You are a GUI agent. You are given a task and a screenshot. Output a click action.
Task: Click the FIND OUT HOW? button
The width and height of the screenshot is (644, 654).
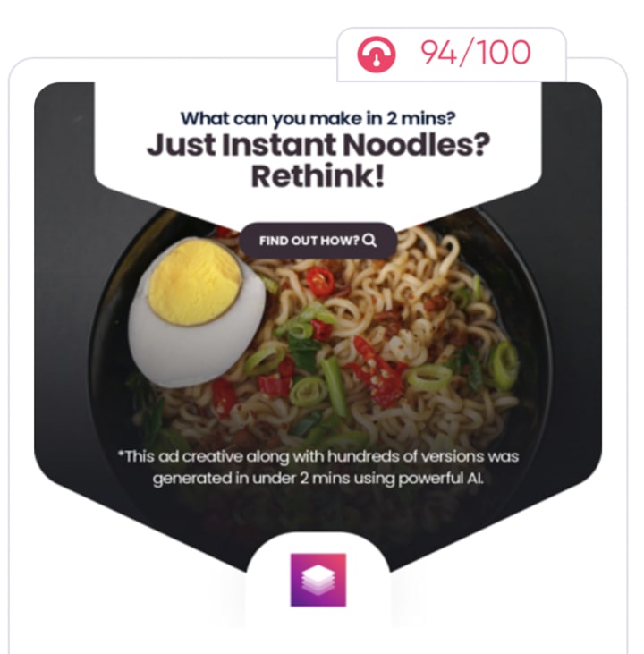pos(318,241)
